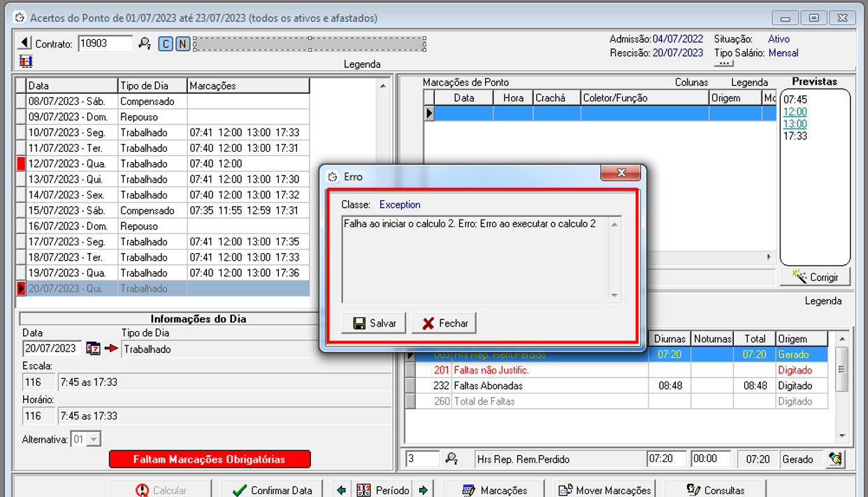Open Consultas from bottom toolbar
This screenshot has height=497, width=868.
click(715, 490)
